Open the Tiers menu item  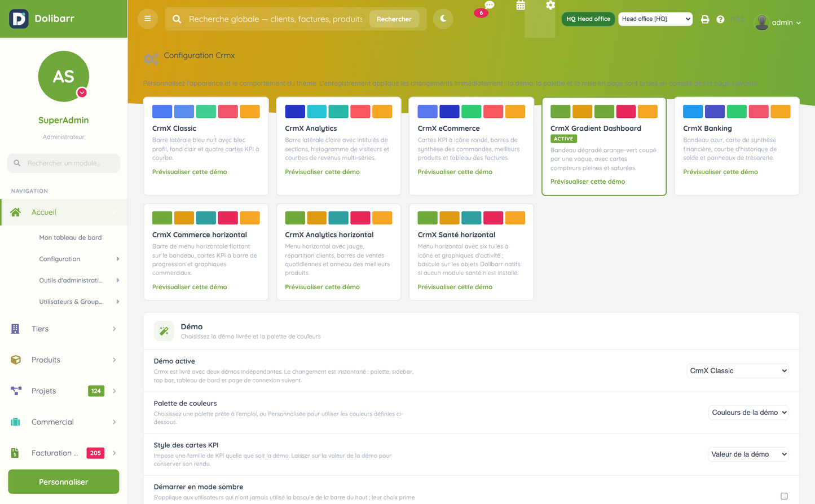click(64, 329)
